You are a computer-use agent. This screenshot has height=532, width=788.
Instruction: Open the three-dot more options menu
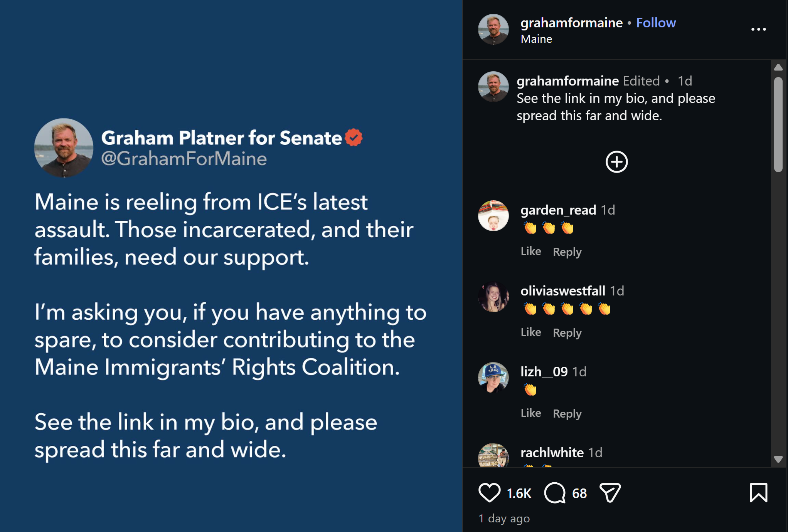coord(758,29)
